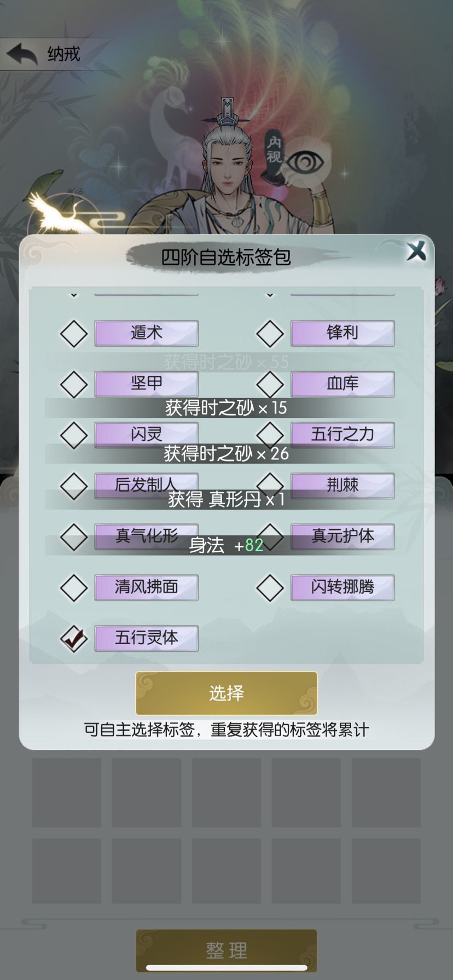Select the 真气化形 checkbox
This screenshot has width=453, height=980.
click(73, 536)
